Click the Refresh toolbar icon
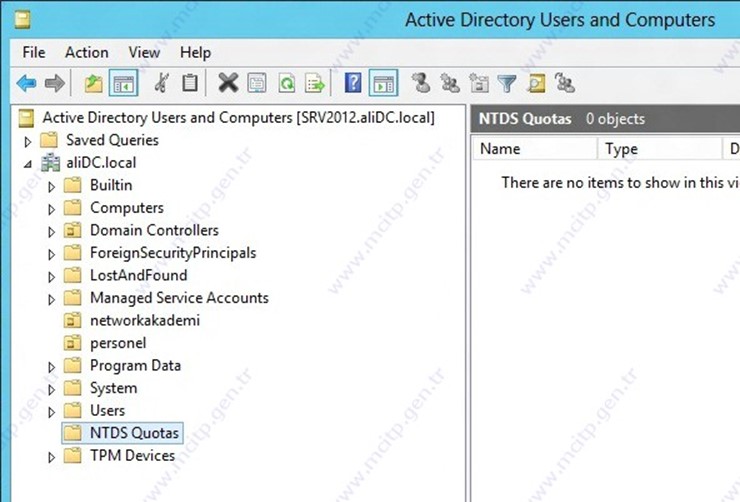Screen dimensions: 740x502 (x=287, y=84)
